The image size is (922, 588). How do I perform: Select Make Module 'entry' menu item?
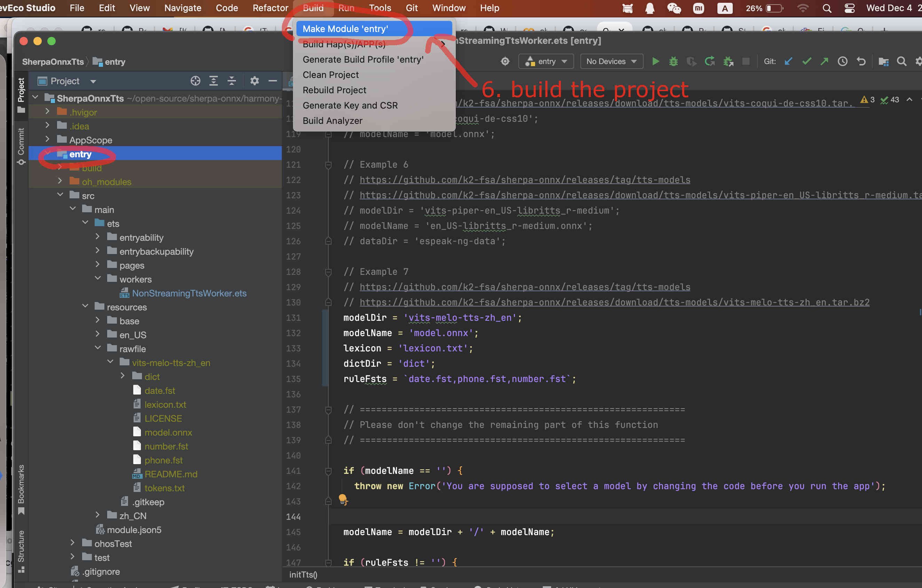coord(374,29)
